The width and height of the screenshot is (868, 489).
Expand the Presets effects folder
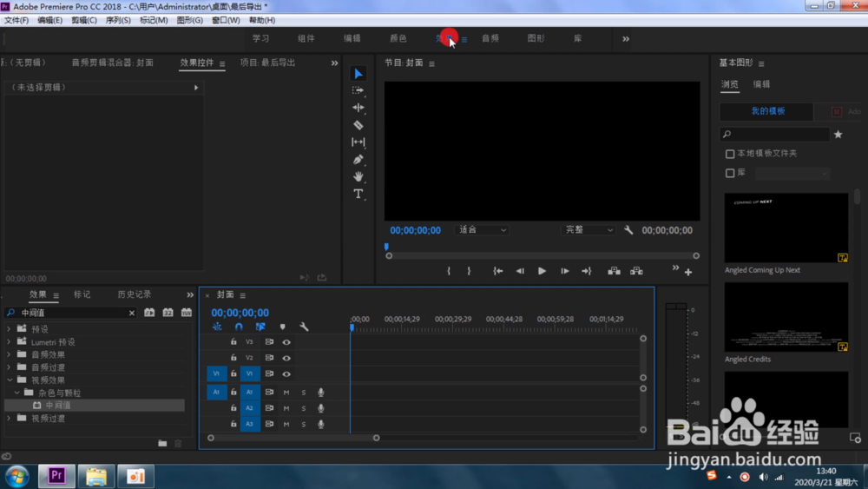click(9, 329)
